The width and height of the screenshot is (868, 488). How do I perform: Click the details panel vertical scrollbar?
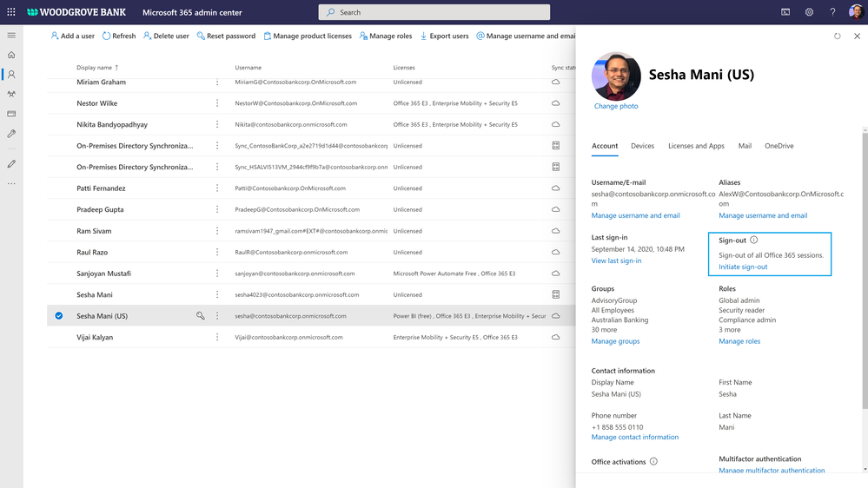tap(865, 271)
